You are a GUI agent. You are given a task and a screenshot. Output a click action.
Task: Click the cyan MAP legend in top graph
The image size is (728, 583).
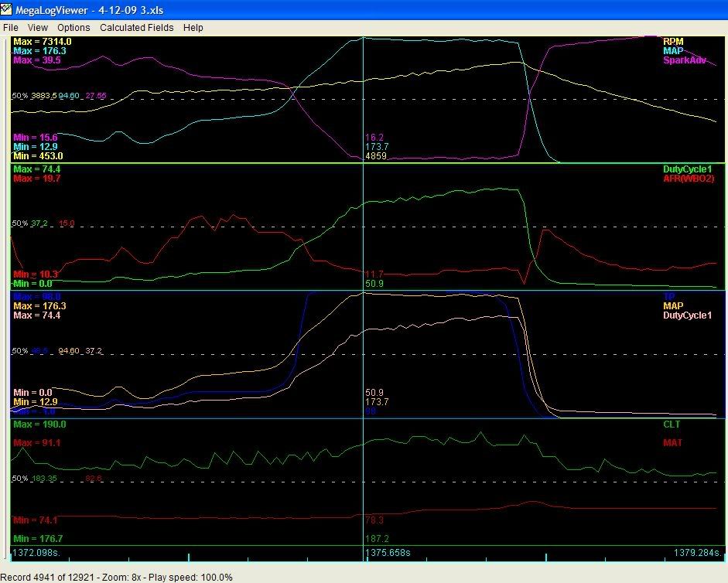pos(673,51)
